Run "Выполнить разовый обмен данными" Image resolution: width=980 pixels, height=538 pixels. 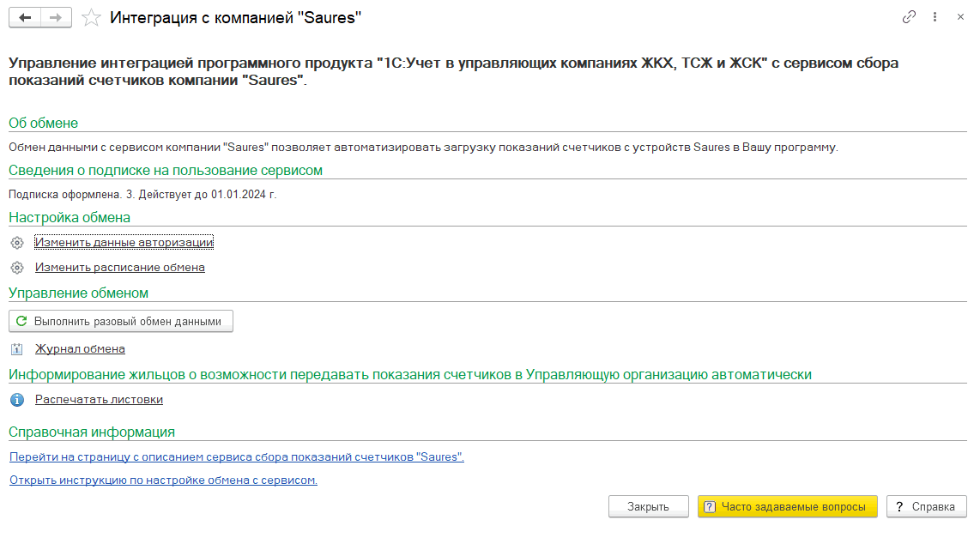click(x=121, y=321)
